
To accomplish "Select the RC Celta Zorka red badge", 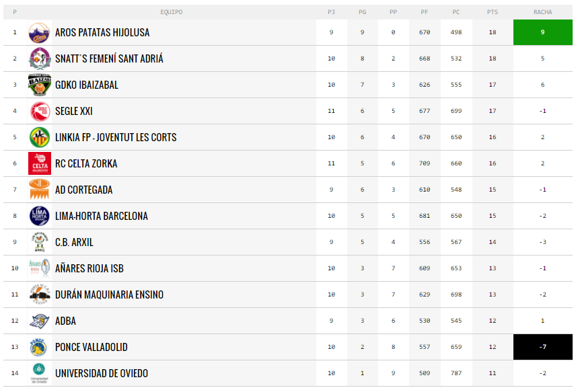I will 40,163.
